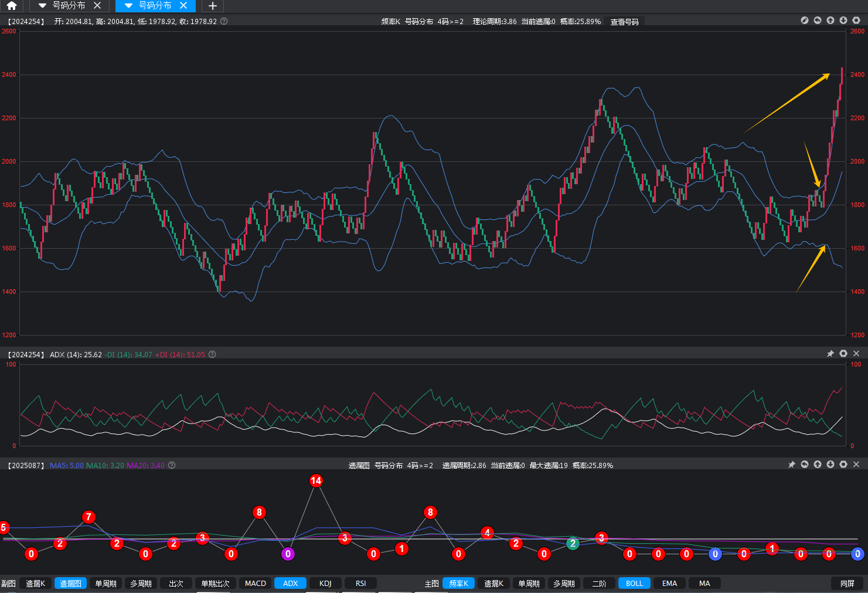Go to the home tab icon
The width and height of the screenshot is (868, 593).
[12, 6]
